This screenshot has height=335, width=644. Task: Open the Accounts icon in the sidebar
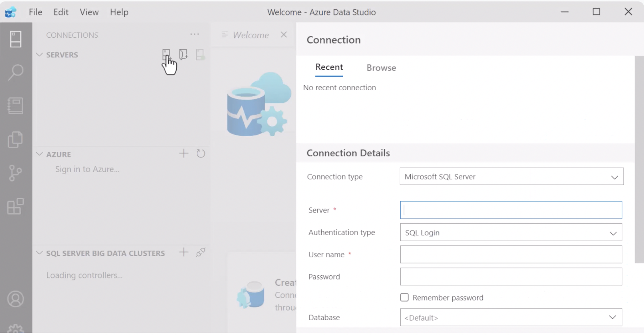(15, 298)
